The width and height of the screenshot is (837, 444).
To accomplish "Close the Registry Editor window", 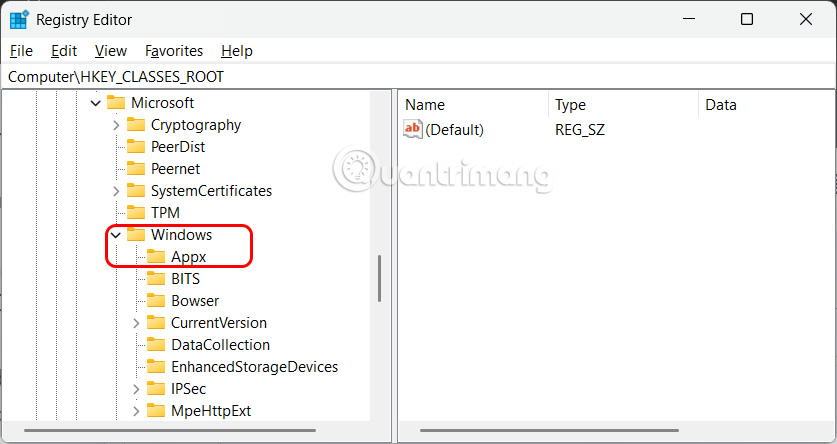I will tap(806, 19).
